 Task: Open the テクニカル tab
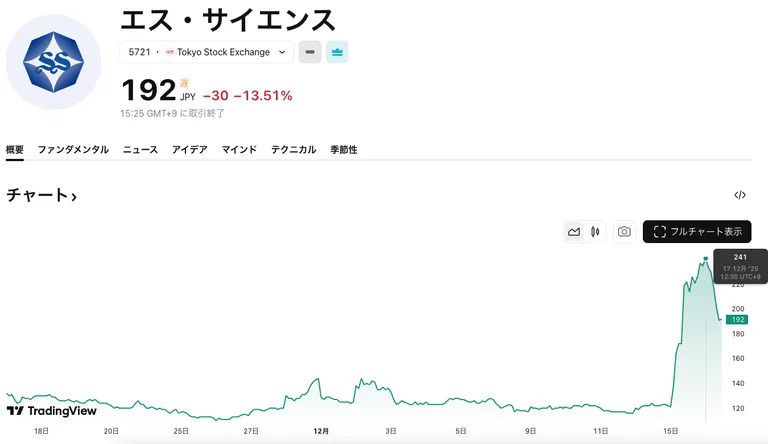pyautogui.click(x=293, y=149)
